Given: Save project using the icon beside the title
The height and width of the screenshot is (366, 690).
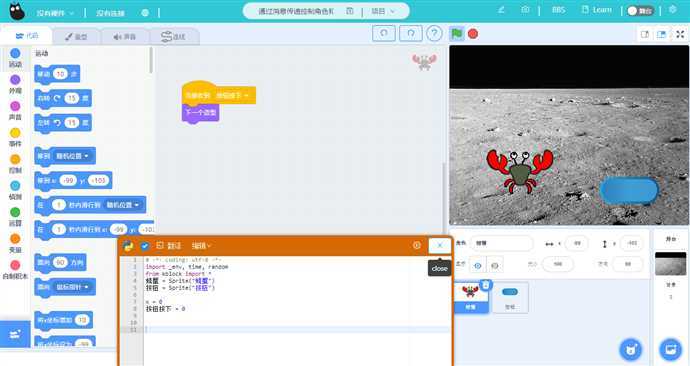Looking at the screenshot, I should point(350,11).
